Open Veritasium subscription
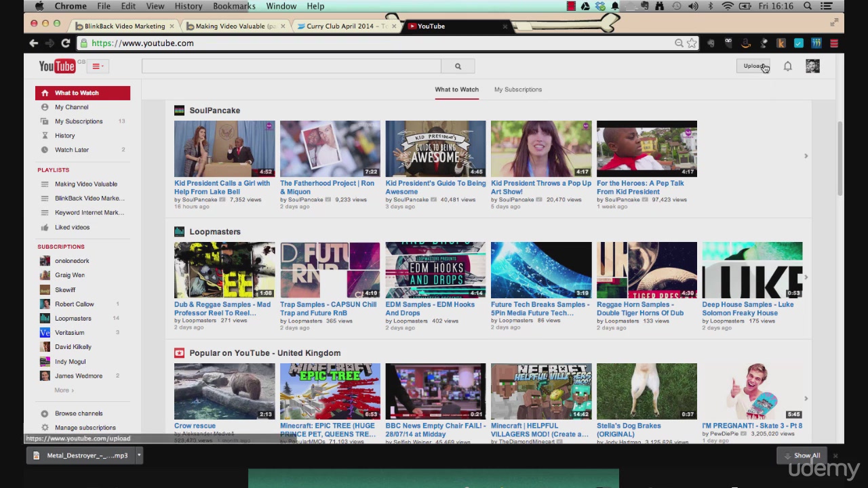The image size is (868, 488). coord(69,333)
